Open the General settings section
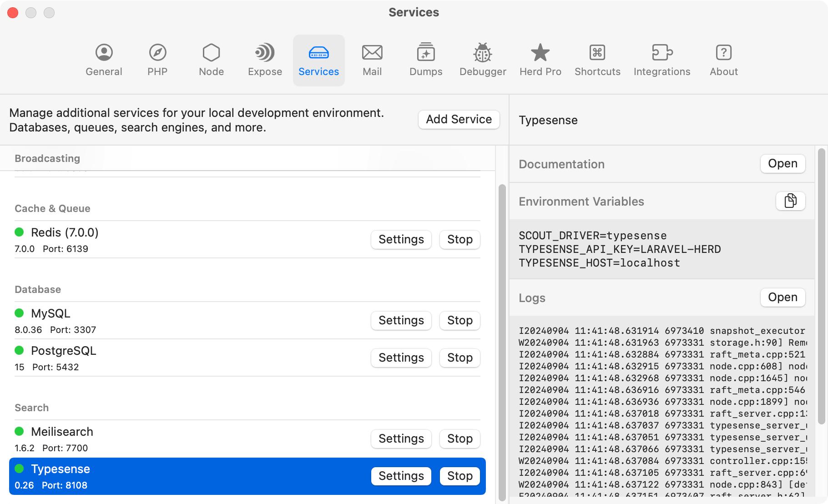 click(x=104, y=60)
